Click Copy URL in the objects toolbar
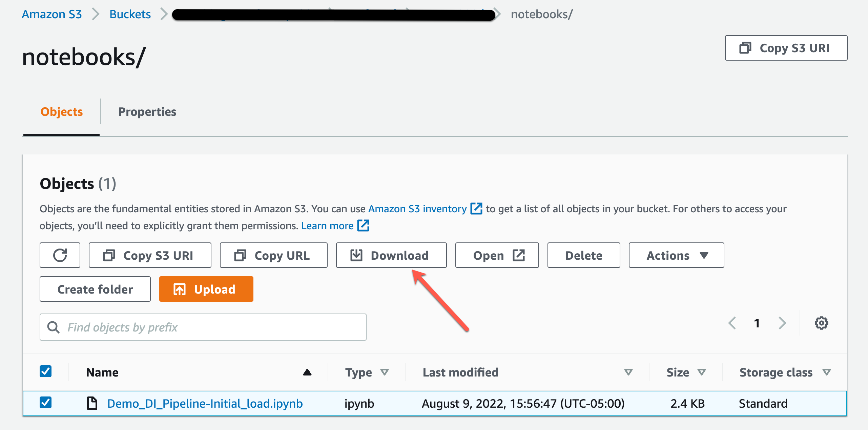Viewport: 868px width, 430px height. [273, 255]
